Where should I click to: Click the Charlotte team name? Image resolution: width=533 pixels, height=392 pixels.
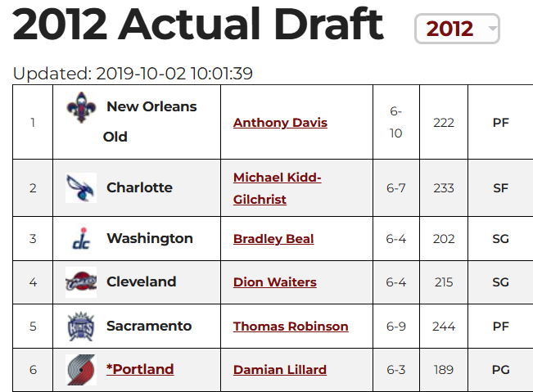(139, 187)
